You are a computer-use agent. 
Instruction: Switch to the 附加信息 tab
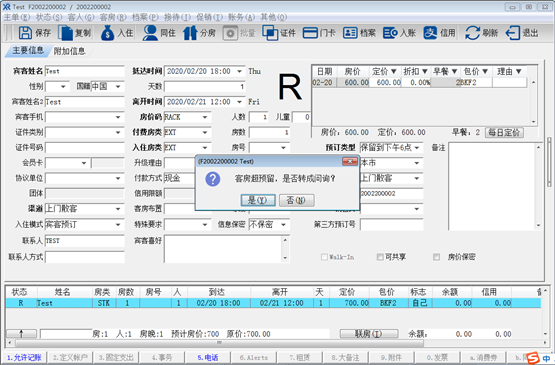click(x=69, y=51)
